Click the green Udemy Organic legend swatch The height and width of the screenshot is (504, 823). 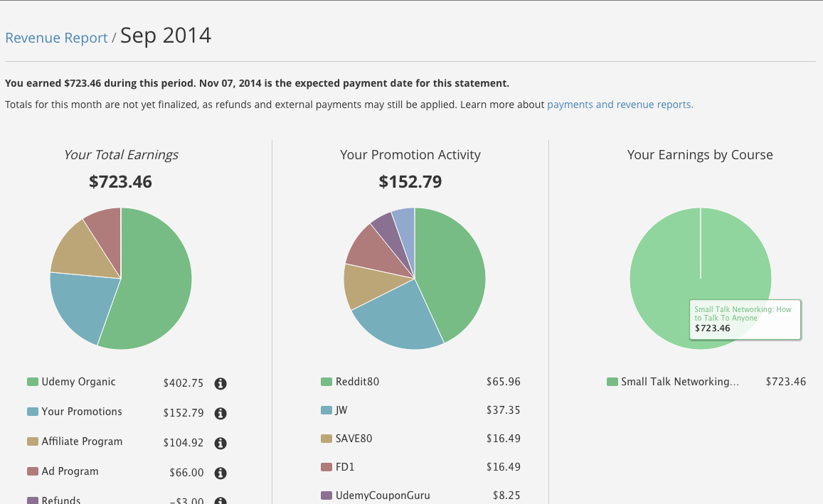coord(33,382)
